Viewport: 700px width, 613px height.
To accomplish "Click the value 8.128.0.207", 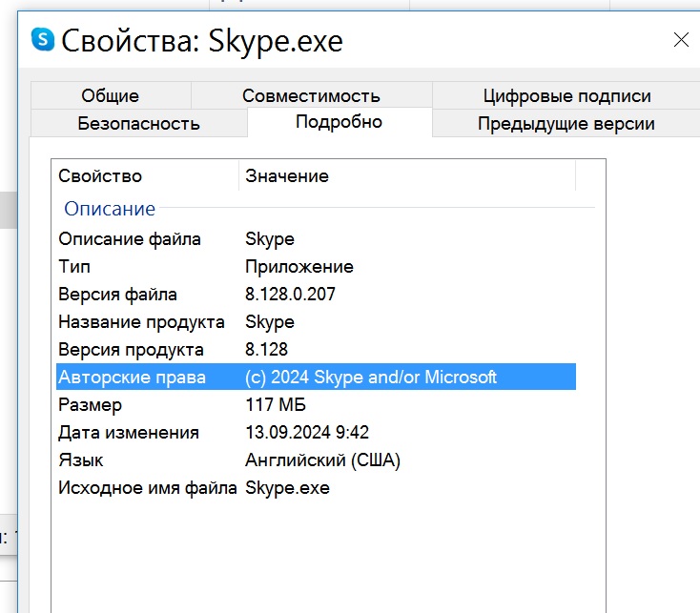I will [290, 295].
